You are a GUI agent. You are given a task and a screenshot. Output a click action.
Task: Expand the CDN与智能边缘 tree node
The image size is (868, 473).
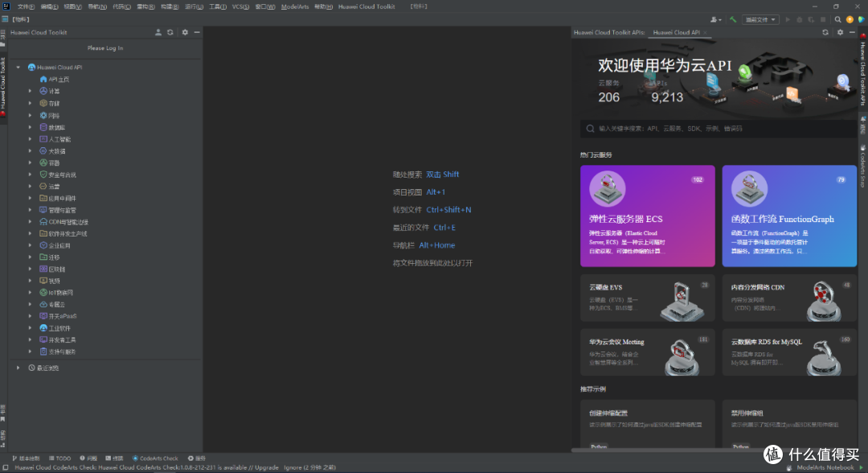point(31,221)
